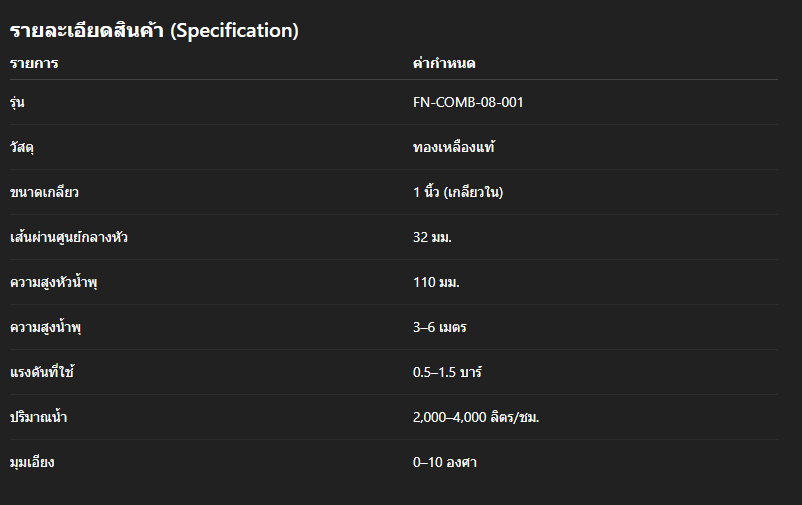Select the 1 นิ้ว (เกลียวใน) value
Screen dimensions: 802x505
457,192
